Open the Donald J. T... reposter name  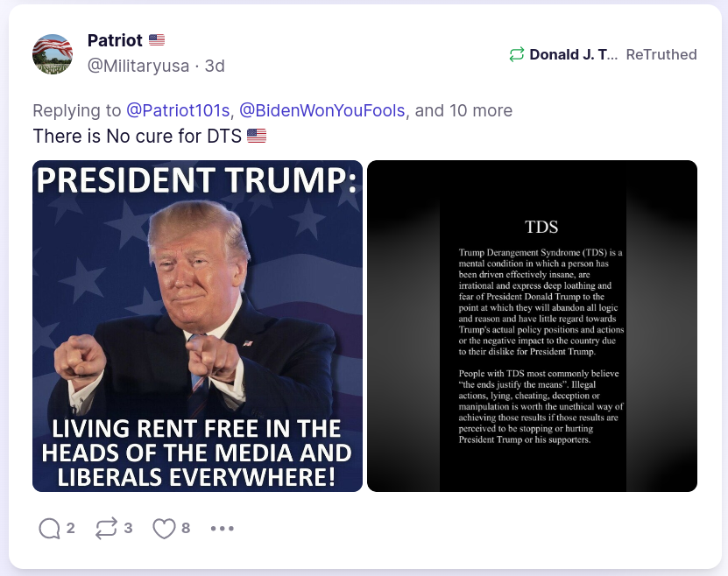574,54
